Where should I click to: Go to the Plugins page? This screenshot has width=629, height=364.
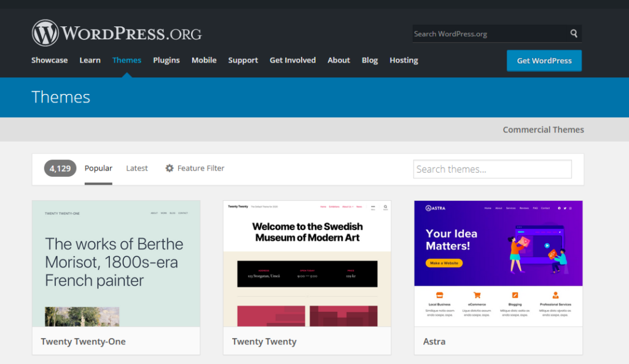(x=166, y=60)
